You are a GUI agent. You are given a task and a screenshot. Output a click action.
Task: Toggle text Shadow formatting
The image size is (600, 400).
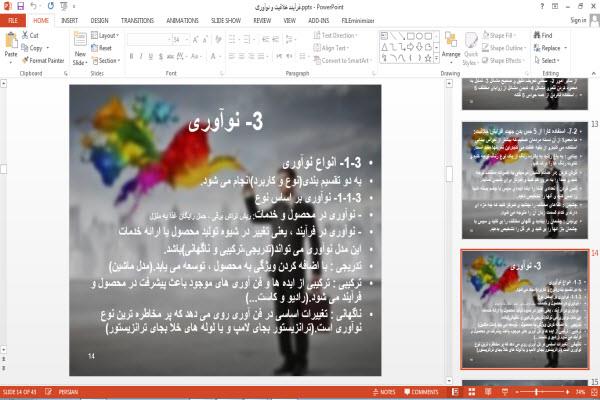[x=160, y=57]
